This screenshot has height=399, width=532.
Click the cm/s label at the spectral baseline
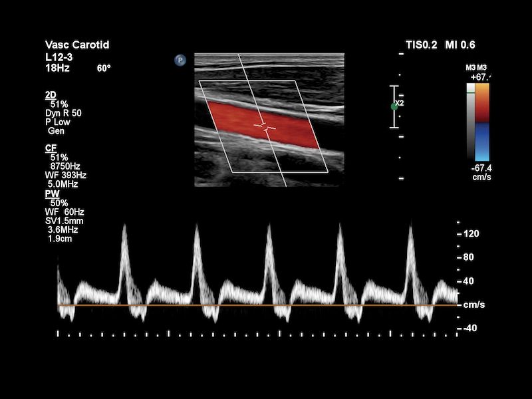pyautogui.click(x=474, y=305)
